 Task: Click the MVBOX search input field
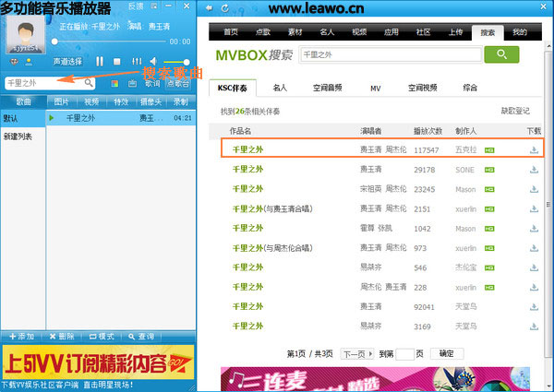(x=391, y=54)
